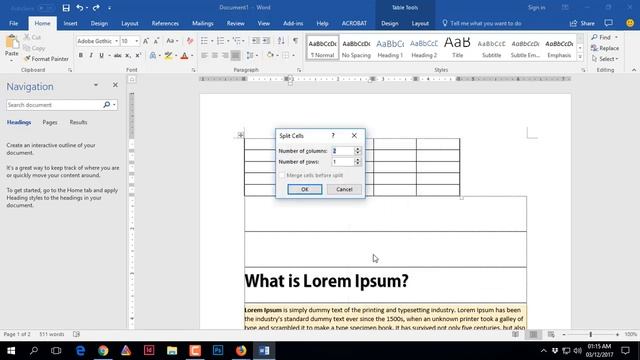Expand the Styles gallery
640x360 pixels.
(x=580, y=57)
